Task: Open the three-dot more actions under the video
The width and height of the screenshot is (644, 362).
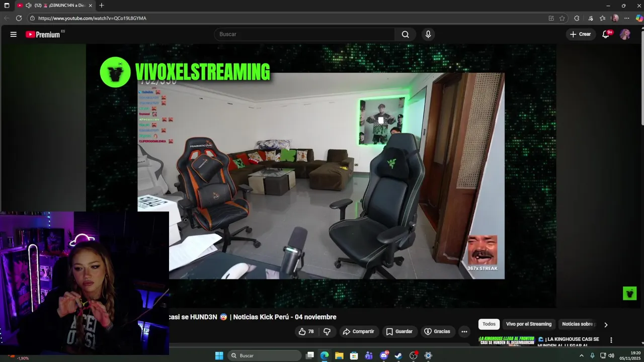Action: 464,331
